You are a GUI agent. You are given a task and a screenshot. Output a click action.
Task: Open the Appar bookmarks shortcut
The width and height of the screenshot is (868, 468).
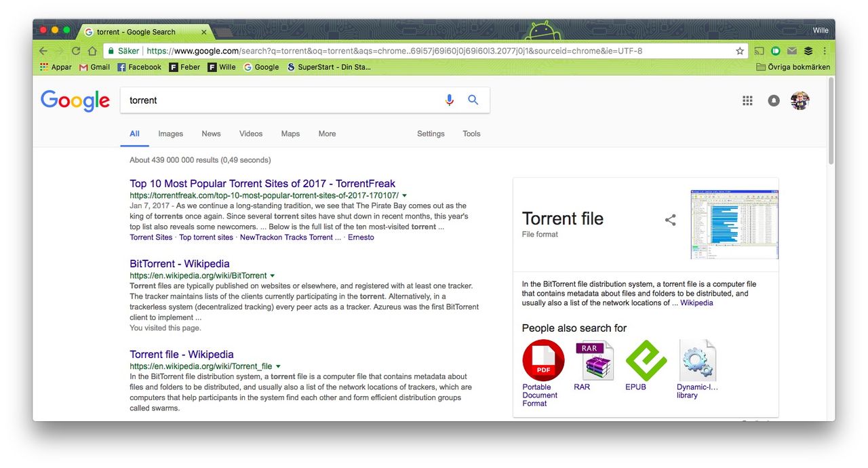tap(56, 67)
